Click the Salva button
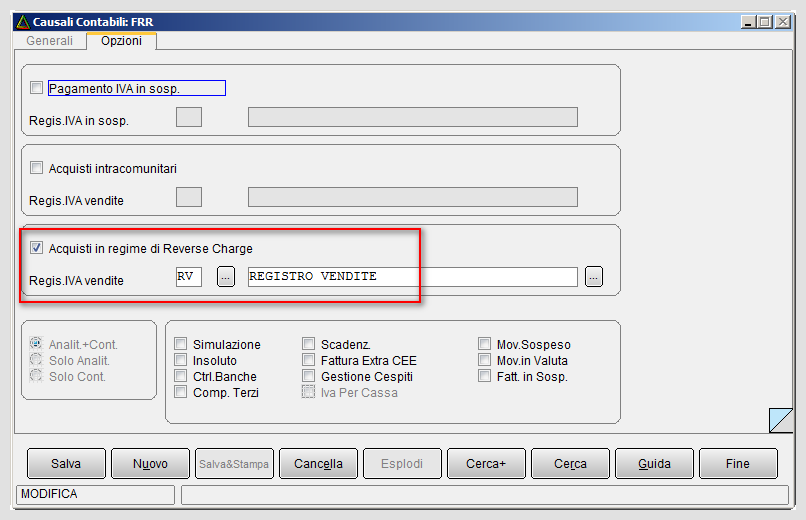806x520 pixels. 66,463
